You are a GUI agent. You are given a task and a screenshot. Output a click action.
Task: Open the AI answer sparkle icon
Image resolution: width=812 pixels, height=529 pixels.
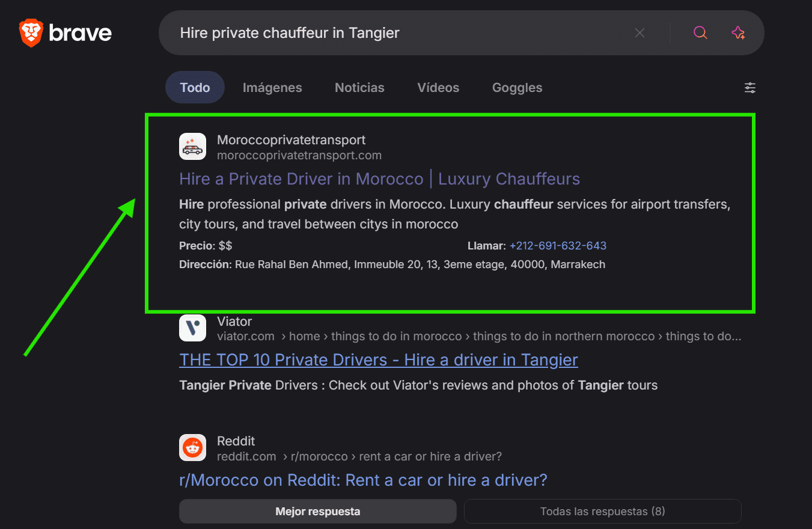pos(738,33)
